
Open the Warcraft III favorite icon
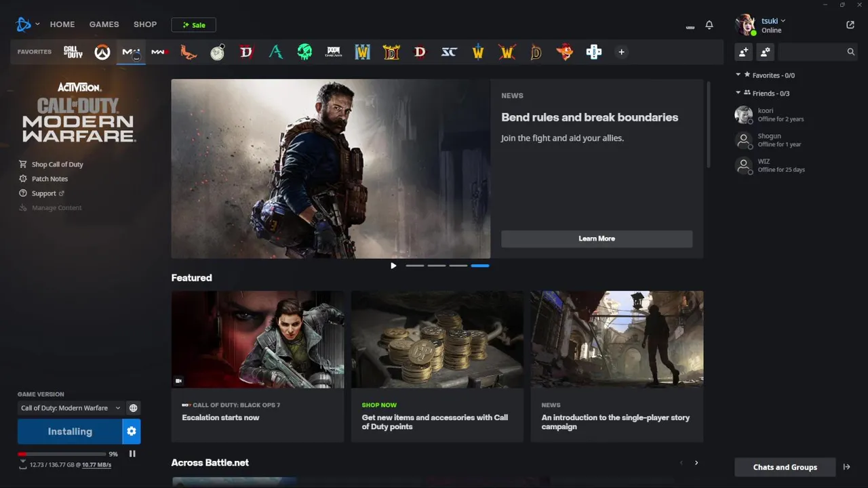tap(363, 52)
